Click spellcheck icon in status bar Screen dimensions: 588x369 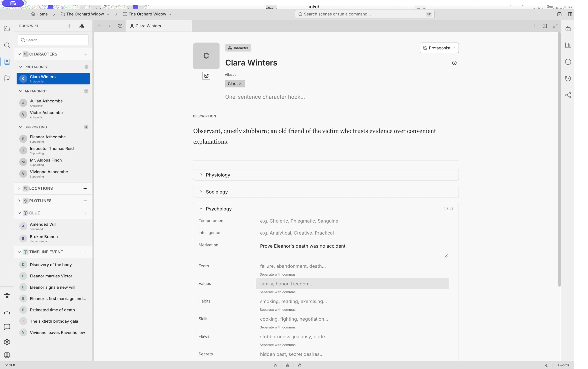(546, 365)
